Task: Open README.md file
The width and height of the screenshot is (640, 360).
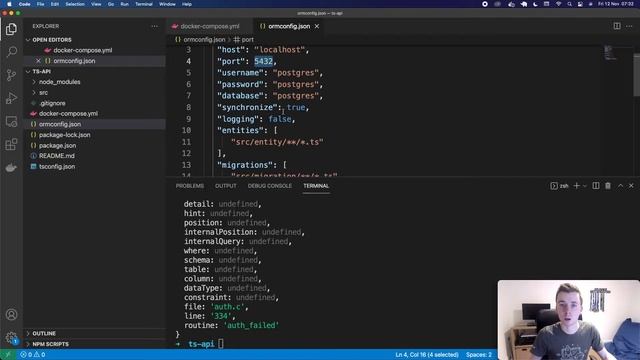Action: tap(57, 156)
